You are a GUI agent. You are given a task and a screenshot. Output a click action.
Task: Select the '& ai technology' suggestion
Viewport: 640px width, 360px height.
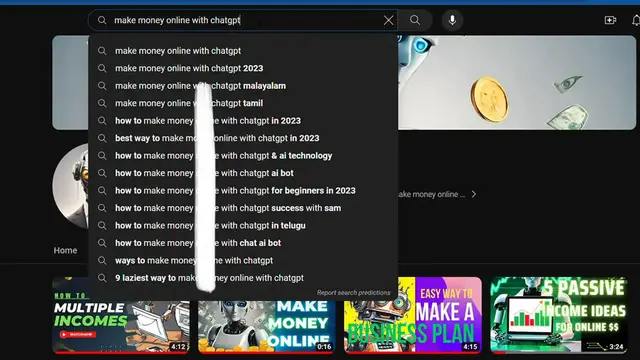tap(243, 156)
